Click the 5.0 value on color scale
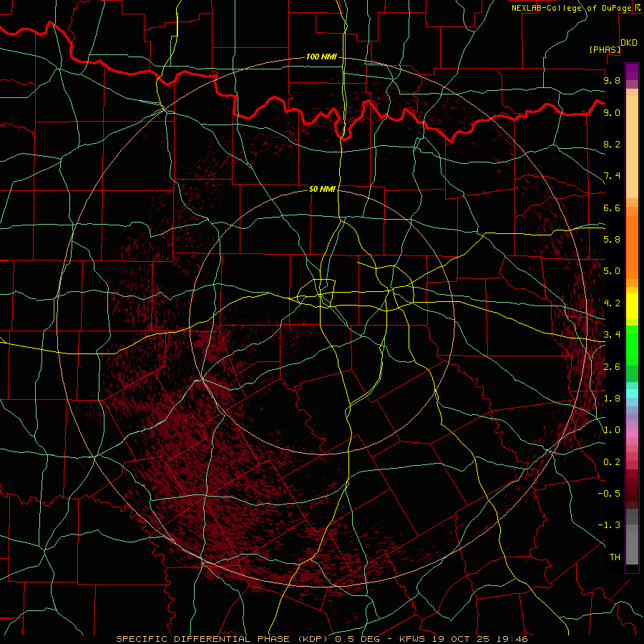 tap(612, 271)
